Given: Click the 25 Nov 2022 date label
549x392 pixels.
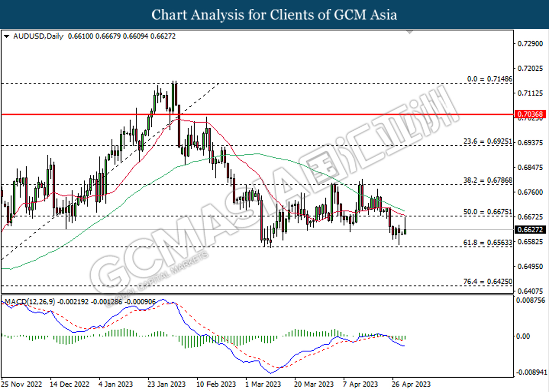Looking at the screenshot, I should click(22, 384).
